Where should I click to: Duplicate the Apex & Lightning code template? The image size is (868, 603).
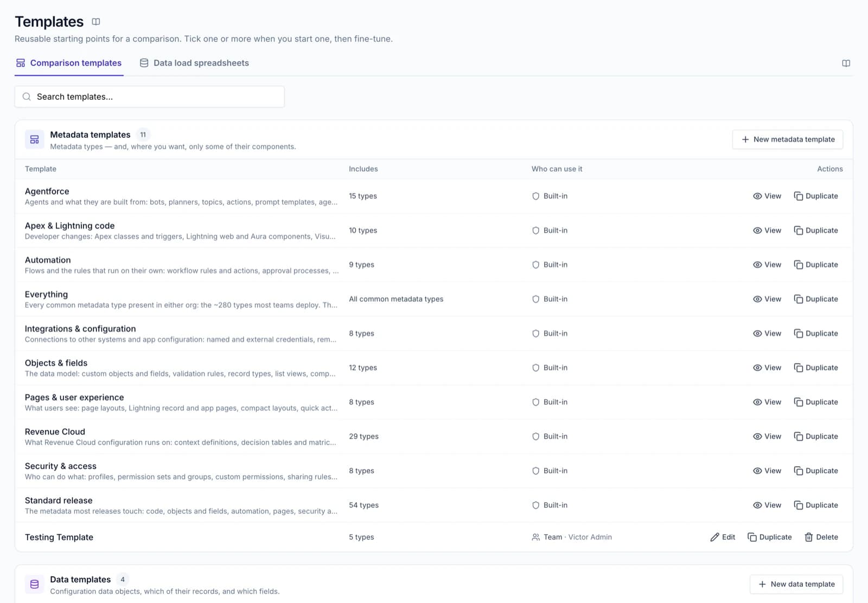coord(815,230)
